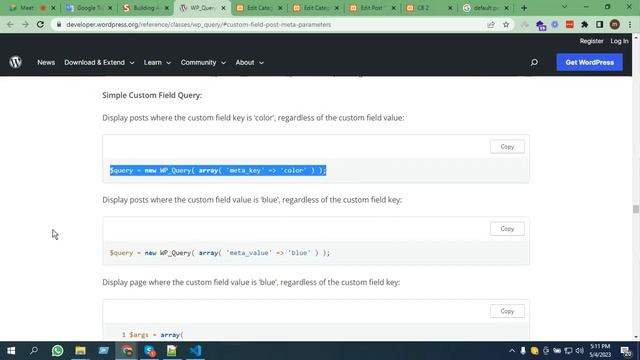
Task: Show hidden system tray icons
Action: [512, 351]
